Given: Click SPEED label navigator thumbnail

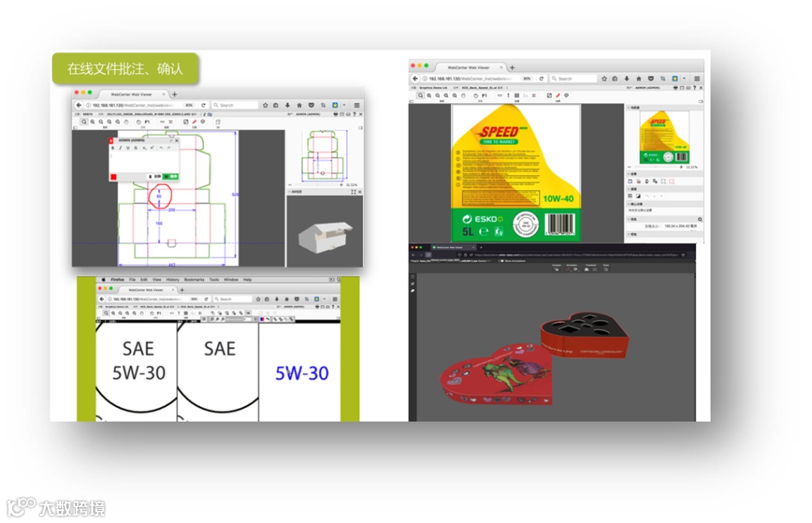Looking at the screenshot, I should tap(665, 137).
